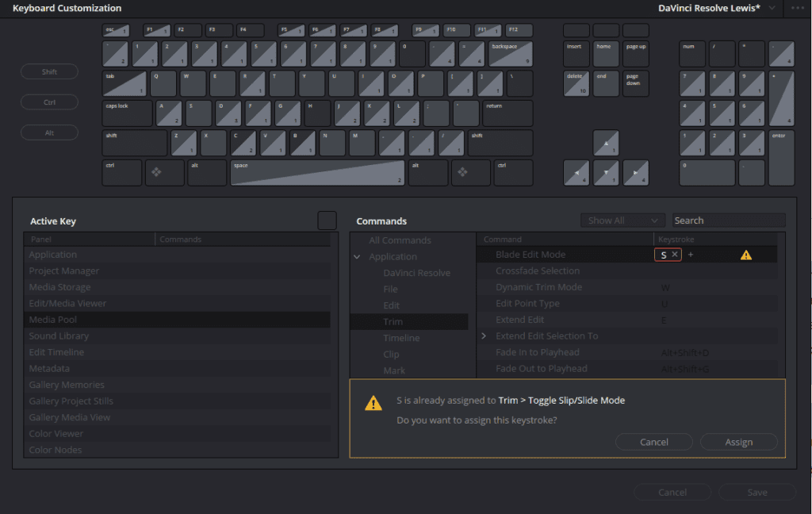Click the tab key on virtual keyboard
Image resolution: width=812 pixels, height=514 pixels.
(124, 83)
